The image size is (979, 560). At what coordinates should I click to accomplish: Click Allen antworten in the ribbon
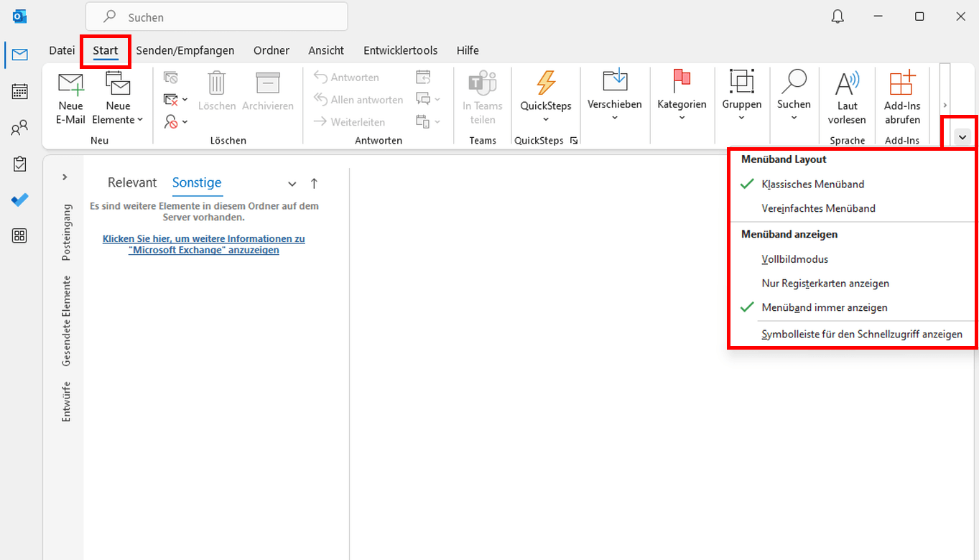pos(358,100)
